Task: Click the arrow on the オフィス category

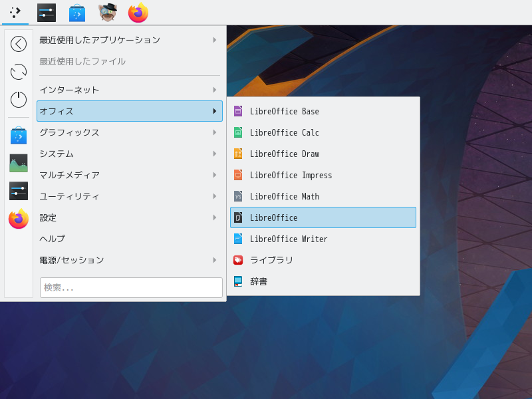Action: point(214,111)
